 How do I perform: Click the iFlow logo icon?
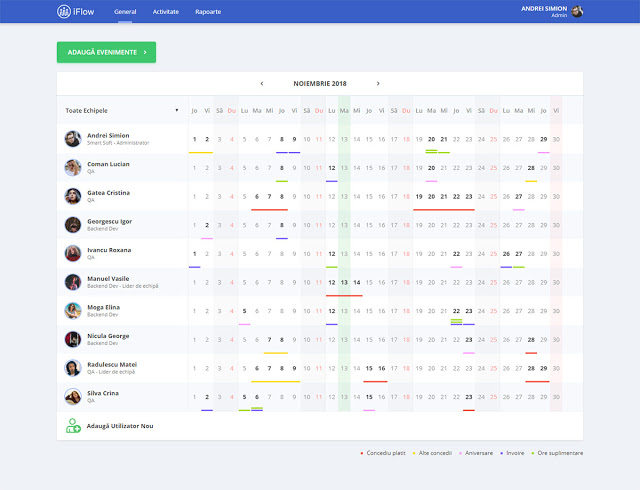pos(64,12)
